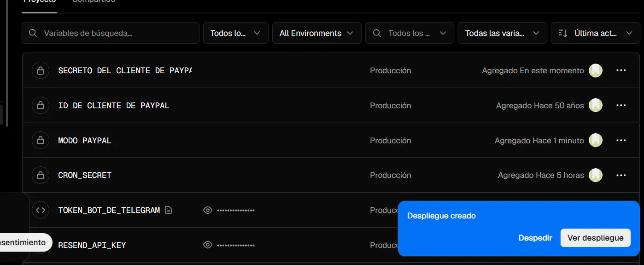Open three-dots menu for MODO PAYPAL row

click(621, 141)
